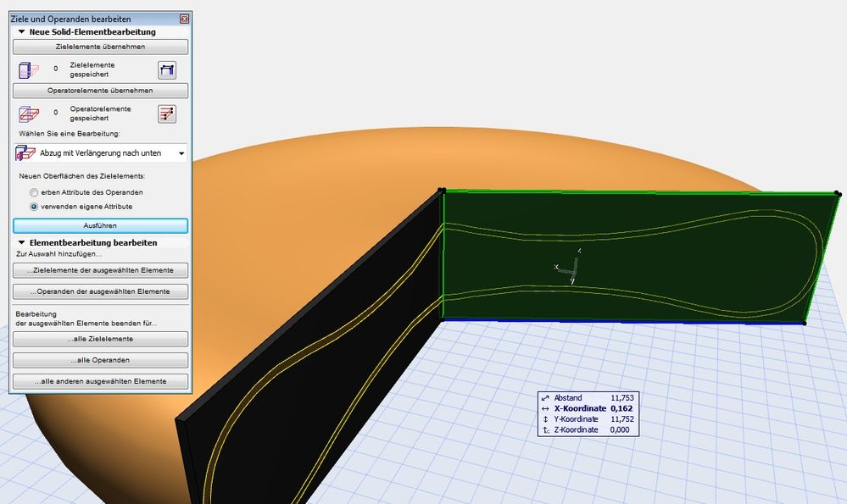This screenshot has height=504, width=847.
Task: Click the '...alle Zielelemente' button
Action: [101, 339]
